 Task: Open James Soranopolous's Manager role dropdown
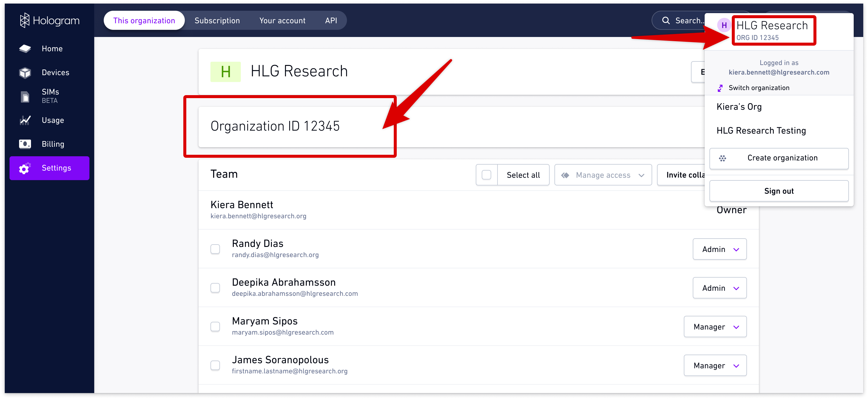pos(715,365)
